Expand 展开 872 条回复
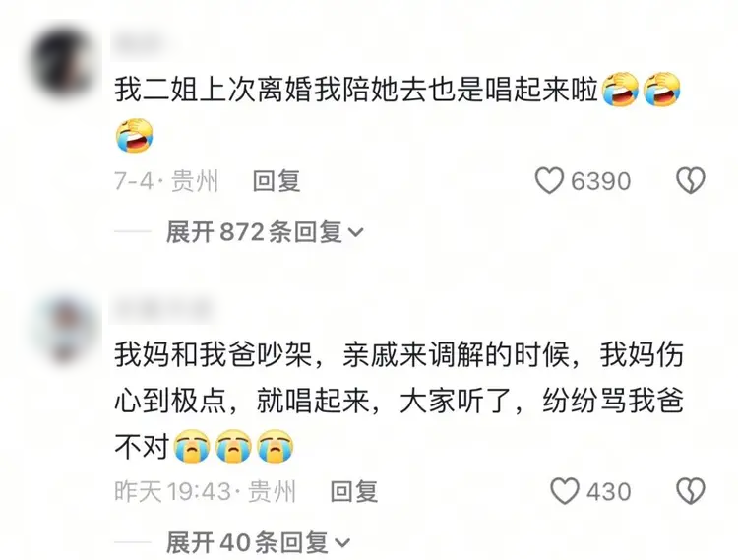 265,232
